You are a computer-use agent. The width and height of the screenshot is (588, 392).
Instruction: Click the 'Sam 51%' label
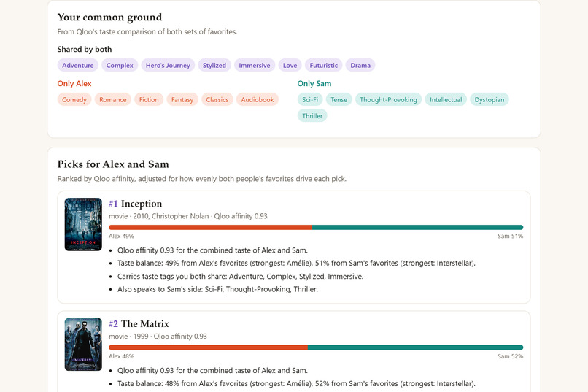(511, 236)
